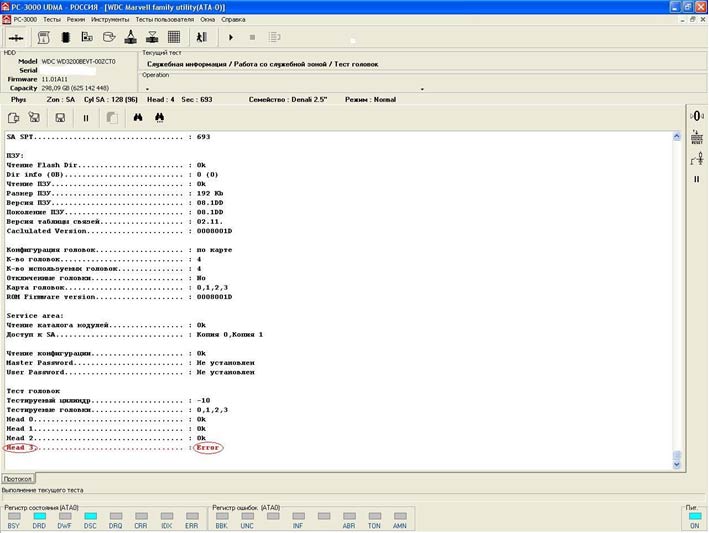Screen dimensions: 709x533
Task: Click the ABR error register indicator
Action: (x=349, y=516)
